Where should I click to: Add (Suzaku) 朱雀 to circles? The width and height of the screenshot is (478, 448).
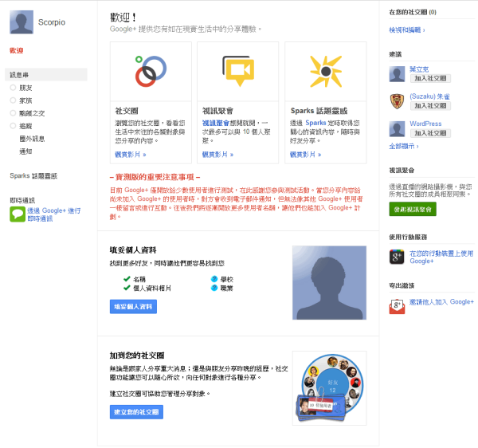tap(430, 106)
